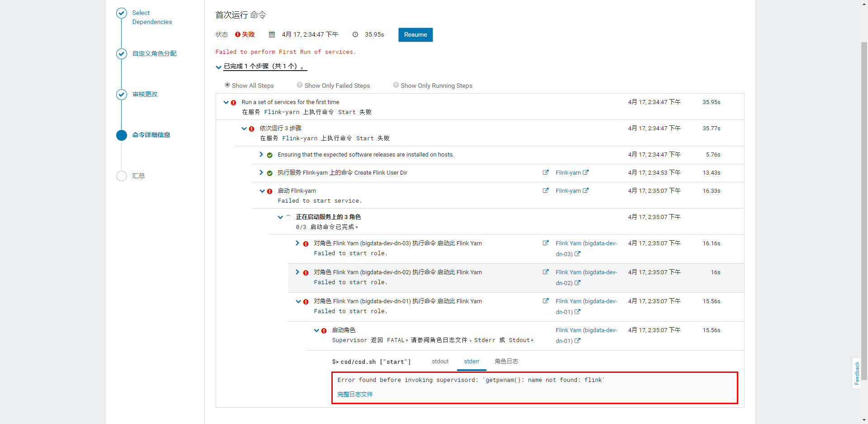Click the failure status icon next to 状态 失败
The height and width of the screenshot is (424, 868).
pyautogui.click(x=237, y=34)
